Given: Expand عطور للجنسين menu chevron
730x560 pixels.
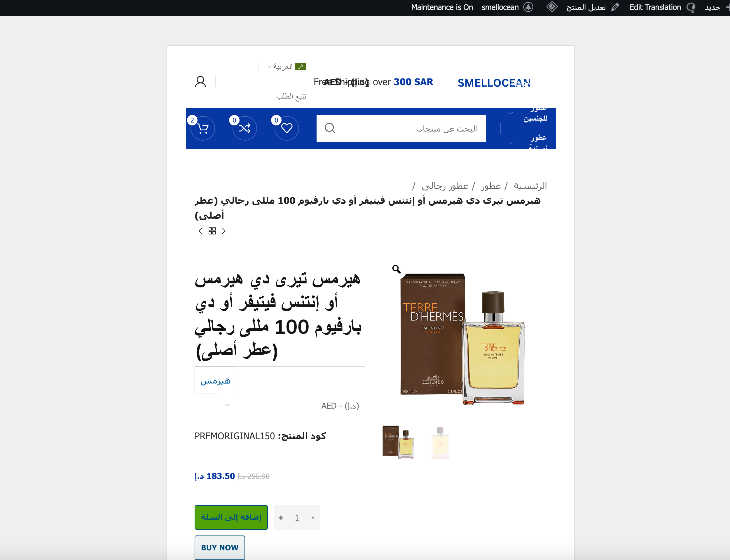Looking at the screenshot, I should [x=510, y=113].
